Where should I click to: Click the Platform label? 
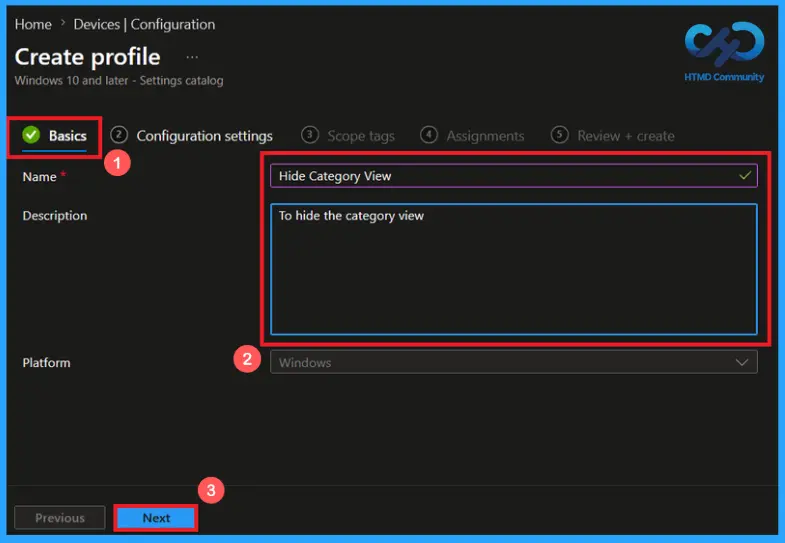[x=46, y=363]
